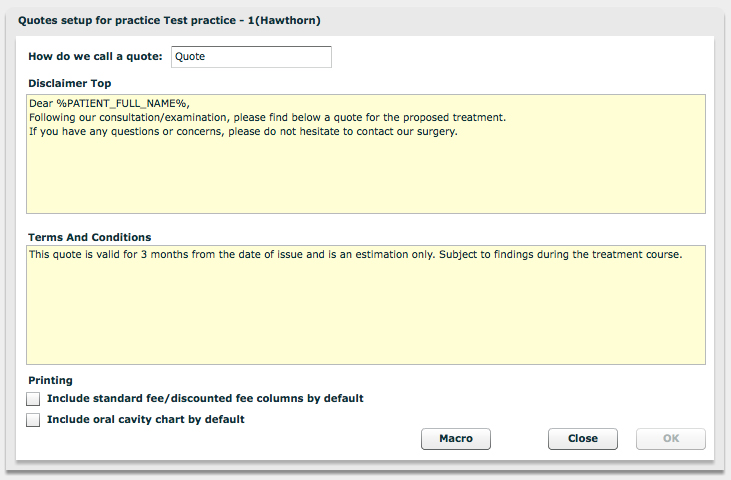This screenshot has width=731, height=480.
Task: Click the 'Quotes setup for practice' dialog title
Action: (x=169, y=21)
